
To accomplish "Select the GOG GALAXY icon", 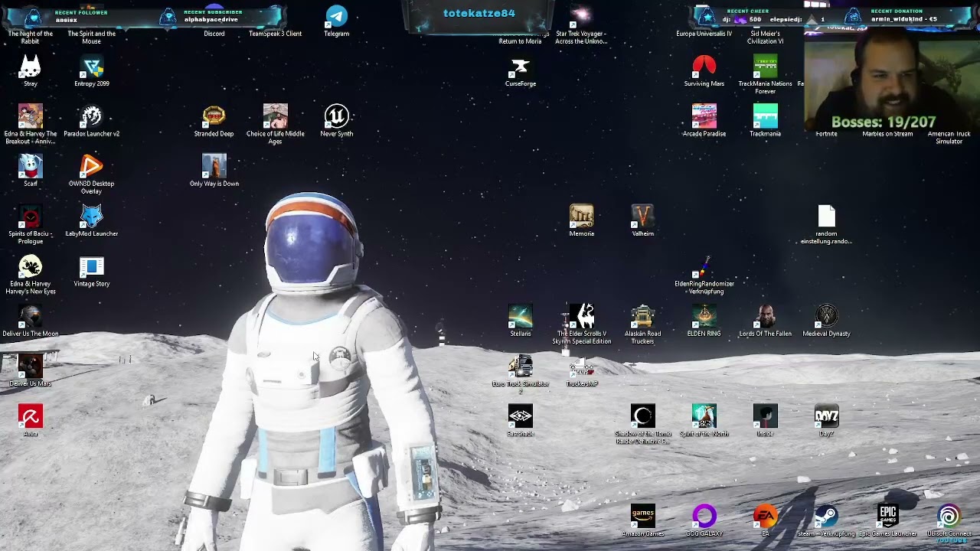I will [704, 516].
